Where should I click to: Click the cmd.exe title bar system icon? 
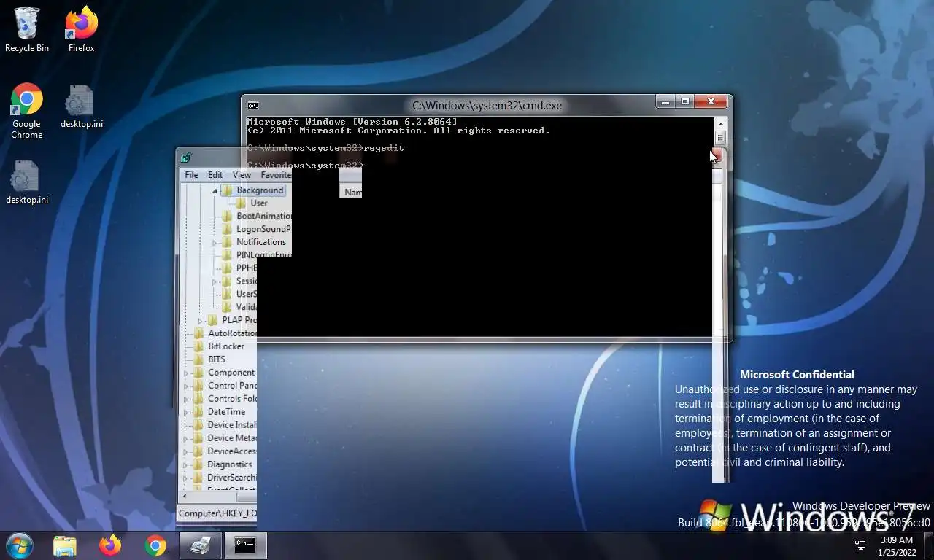(x=252, y=105)
